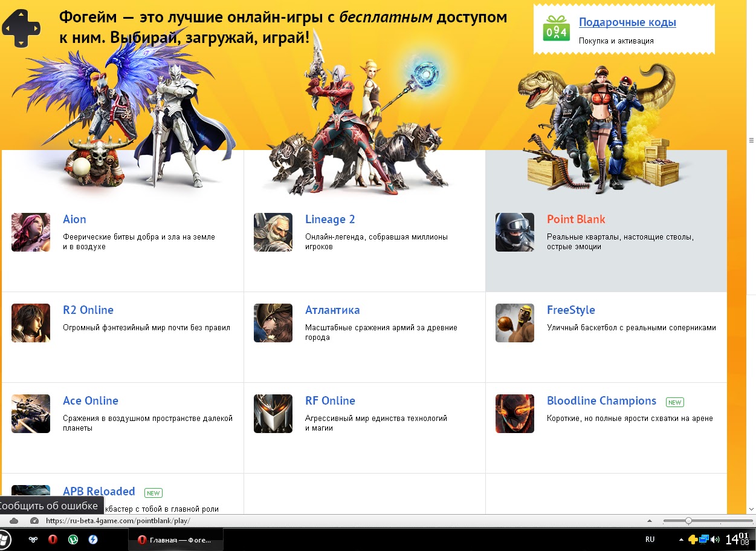The image size is (756, 551).
Task: Click text 'Реальные кварталы, настоящие стволы'
Action: [x=619, y=237]
